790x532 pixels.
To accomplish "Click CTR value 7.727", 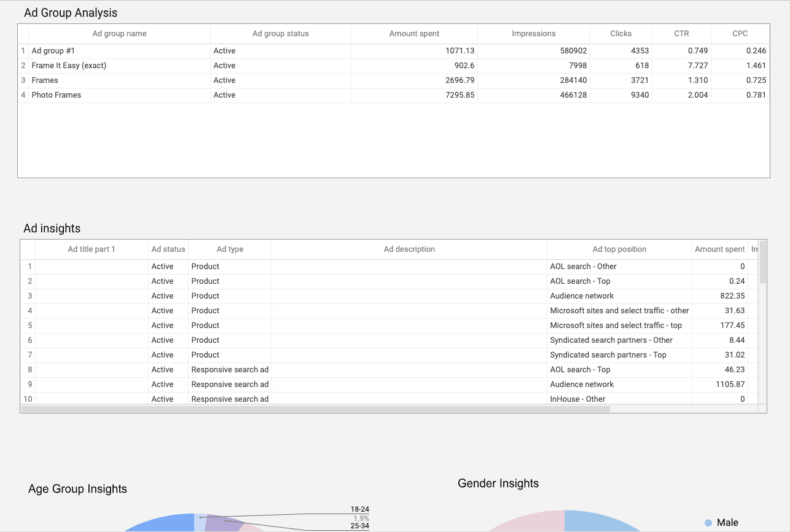I will tap(698, 66).
